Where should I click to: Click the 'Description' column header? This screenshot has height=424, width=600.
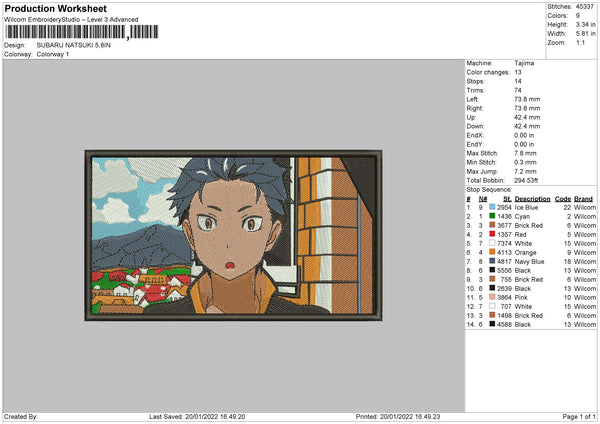click(532, 199)
